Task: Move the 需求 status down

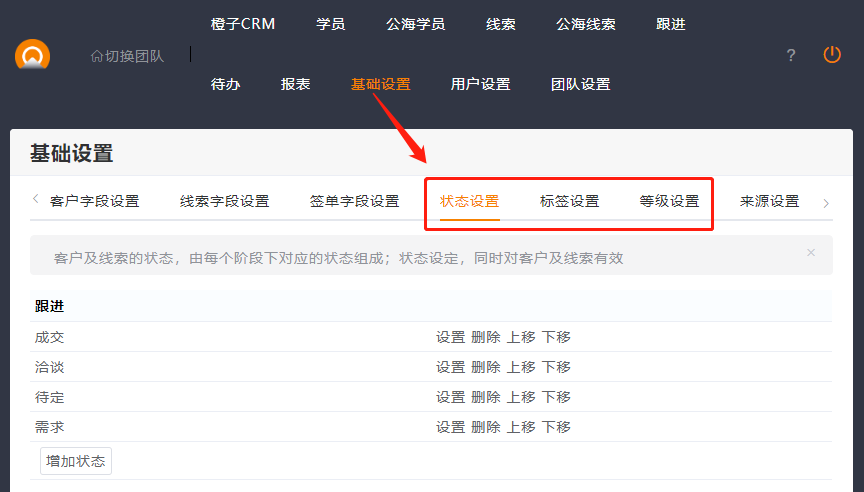Action: coord(556,427)
